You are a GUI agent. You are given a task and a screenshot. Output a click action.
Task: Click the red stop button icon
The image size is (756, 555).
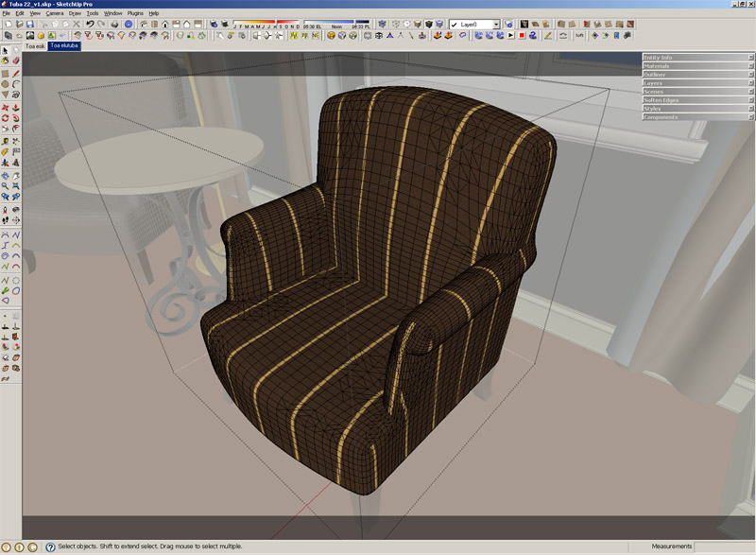click(x=521, y=36)
